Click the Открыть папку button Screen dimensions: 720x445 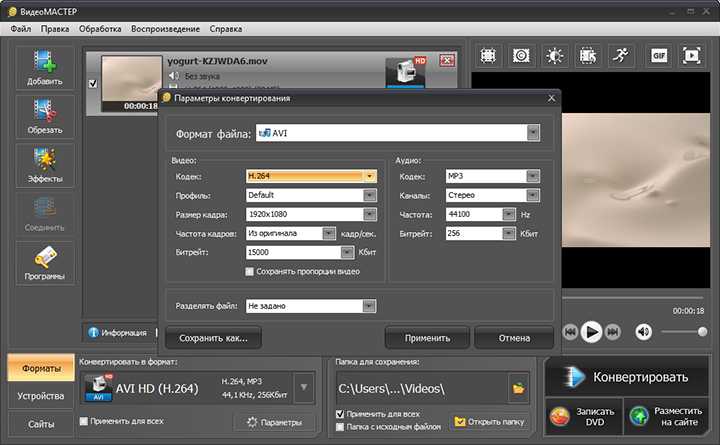489,422
